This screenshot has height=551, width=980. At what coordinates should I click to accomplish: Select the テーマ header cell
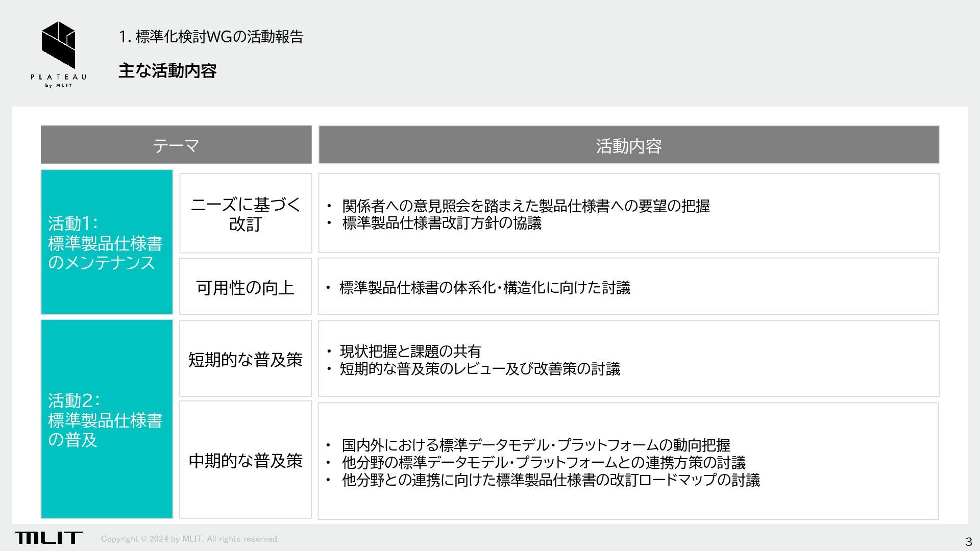176,145
